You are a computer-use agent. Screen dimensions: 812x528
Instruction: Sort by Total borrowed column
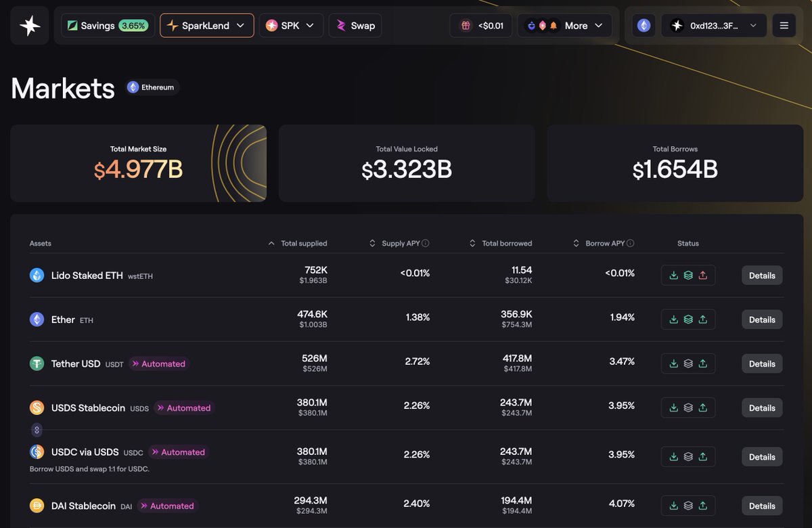coord(501,243)
